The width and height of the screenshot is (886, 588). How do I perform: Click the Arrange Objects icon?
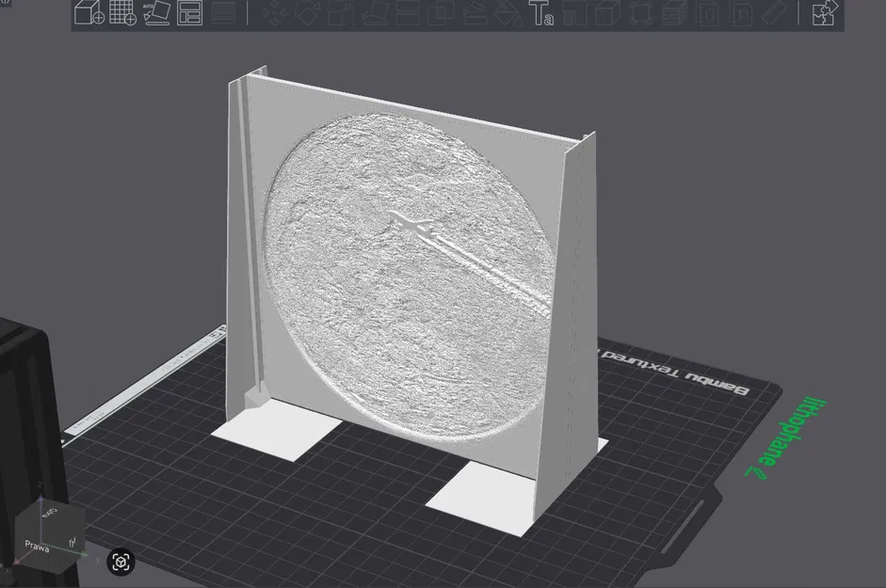pyautogui.click(x=191, y=13)
